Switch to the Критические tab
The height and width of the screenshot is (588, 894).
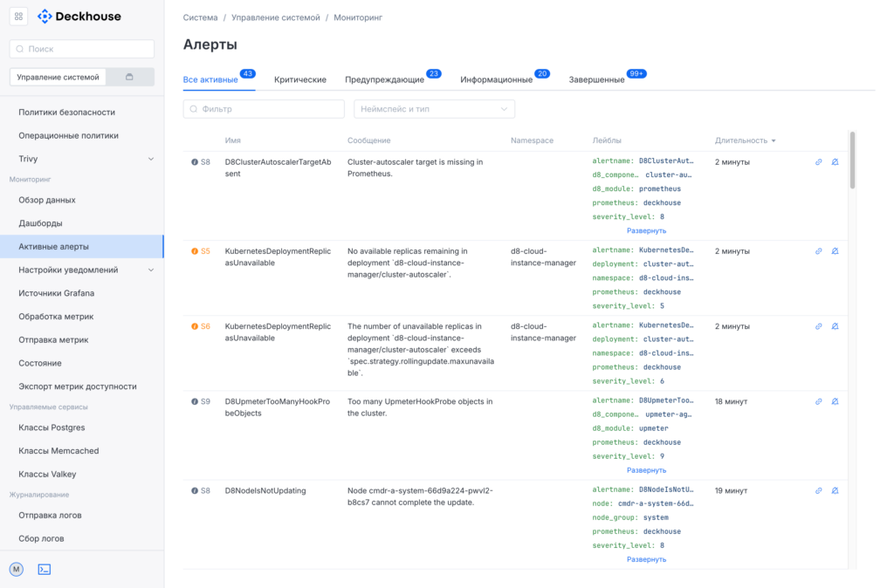click(x=299, y=79)
